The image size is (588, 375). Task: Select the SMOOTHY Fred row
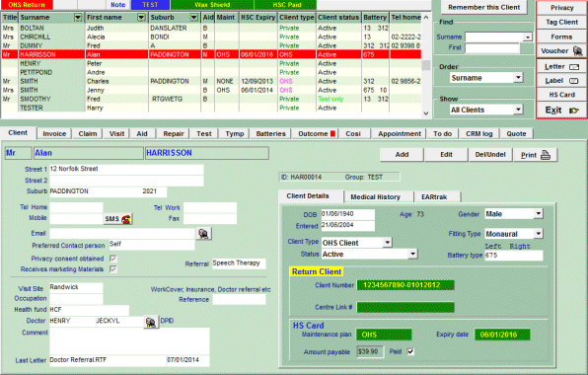(x=211, y=99)
